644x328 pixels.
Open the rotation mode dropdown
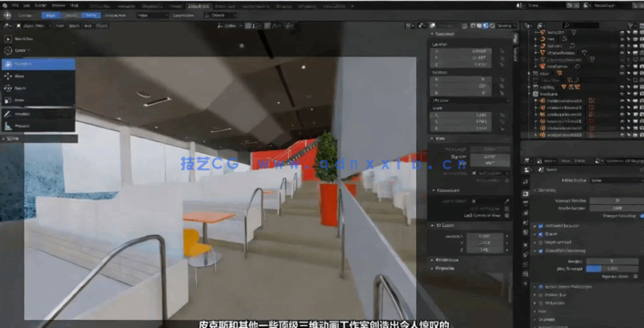click(470, 100)
